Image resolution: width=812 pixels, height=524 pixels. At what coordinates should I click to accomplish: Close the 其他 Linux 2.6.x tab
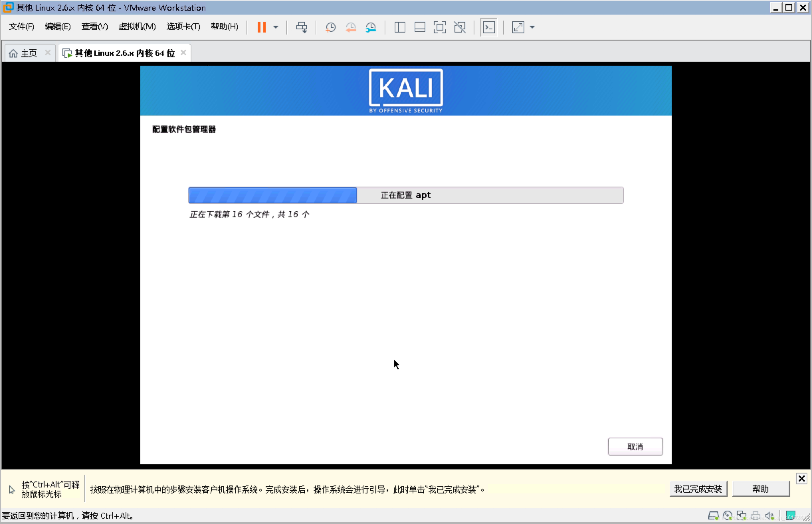(183, 52)
